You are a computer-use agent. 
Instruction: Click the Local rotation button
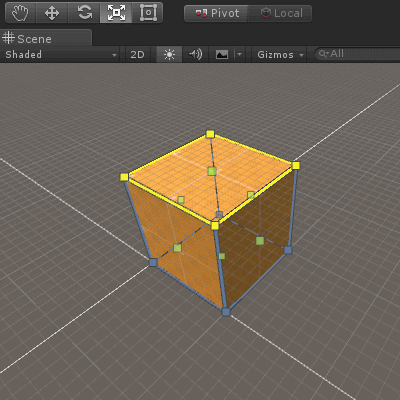coord(280,13)
